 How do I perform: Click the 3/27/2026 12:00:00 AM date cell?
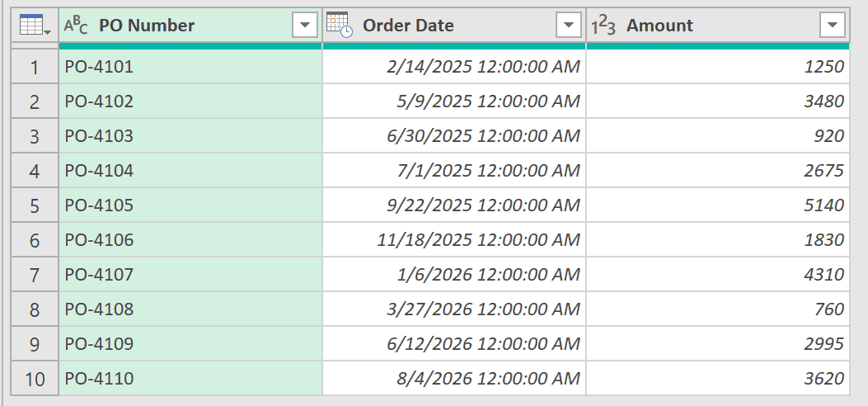(454, 309)
